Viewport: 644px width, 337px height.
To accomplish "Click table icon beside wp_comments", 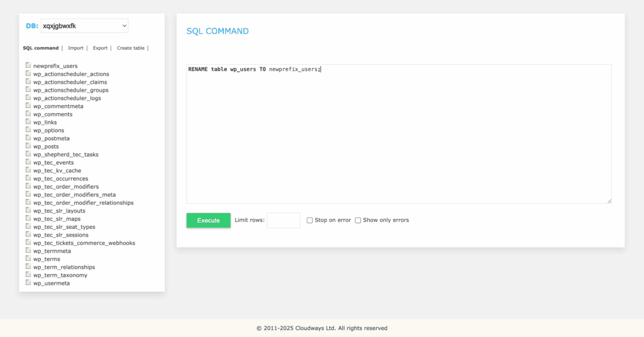I will [x=28, y=114].
